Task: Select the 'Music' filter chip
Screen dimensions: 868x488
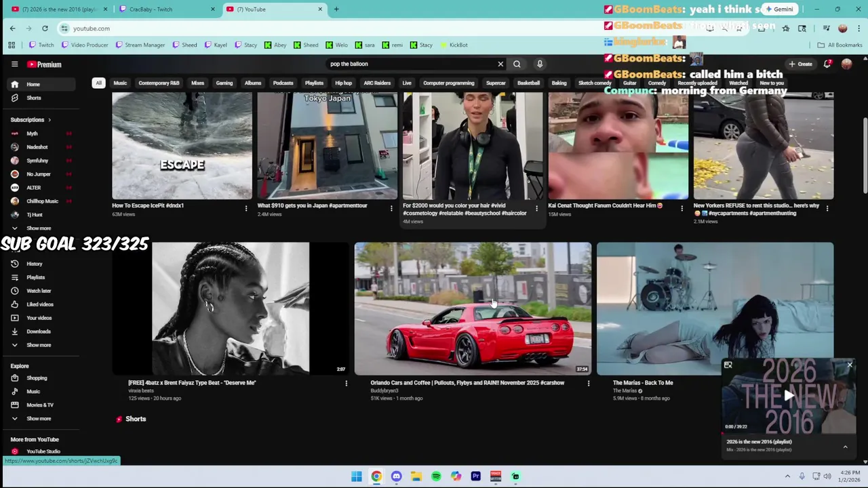Action: click(120, 83)
